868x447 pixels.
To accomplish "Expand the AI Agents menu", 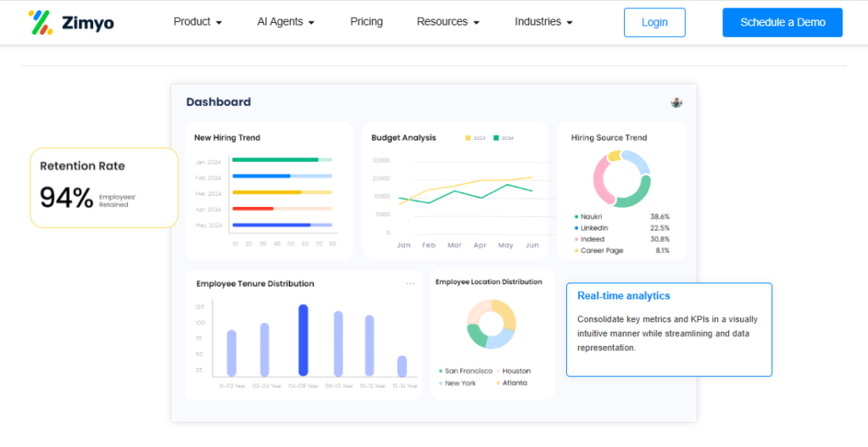I will pos(286,22).
